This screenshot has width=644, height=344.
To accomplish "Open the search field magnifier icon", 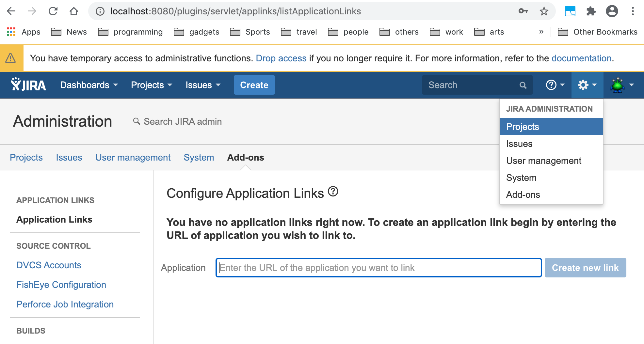I will coord(523,85).
